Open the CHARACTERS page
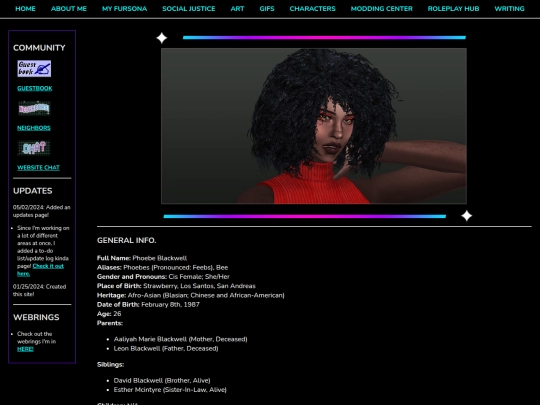Viewport: 540px width, 405px height. [312, 9]
